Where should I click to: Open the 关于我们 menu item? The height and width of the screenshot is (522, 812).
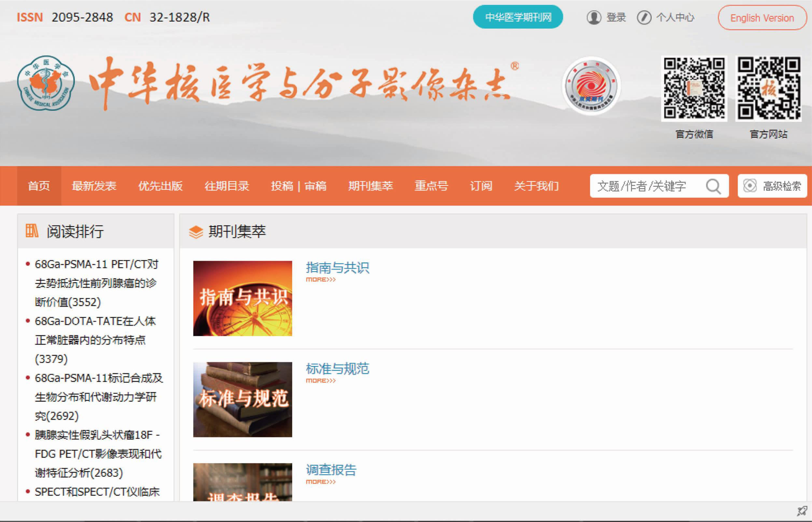pyautogui.click(x=536, y=186)
